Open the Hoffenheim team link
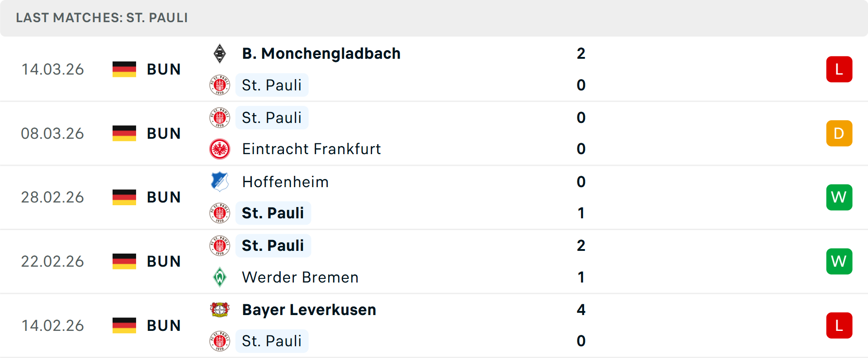 click(x=285, y=182)
